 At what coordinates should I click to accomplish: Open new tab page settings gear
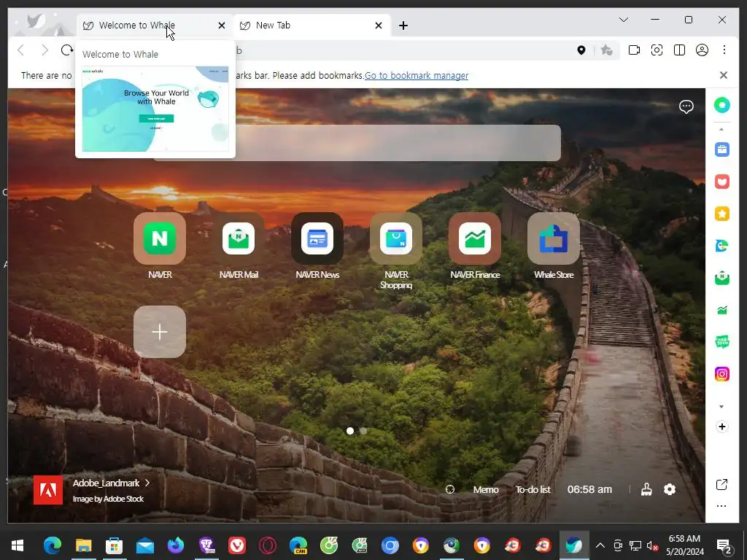click(x=670, y=489)
